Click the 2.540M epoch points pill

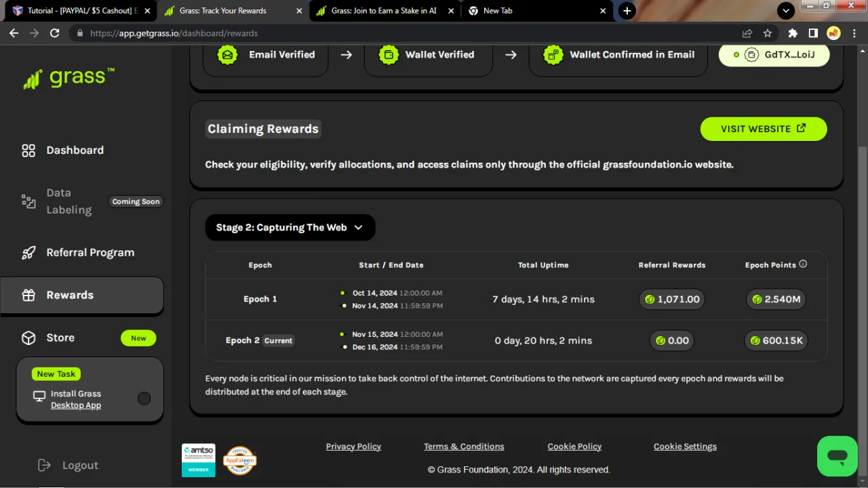[776, 299]
